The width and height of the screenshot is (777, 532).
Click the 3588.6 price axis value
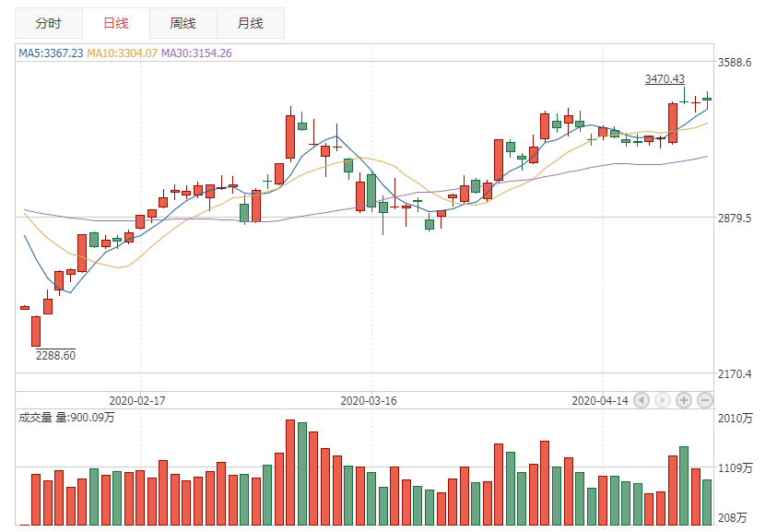coord(735,63)
